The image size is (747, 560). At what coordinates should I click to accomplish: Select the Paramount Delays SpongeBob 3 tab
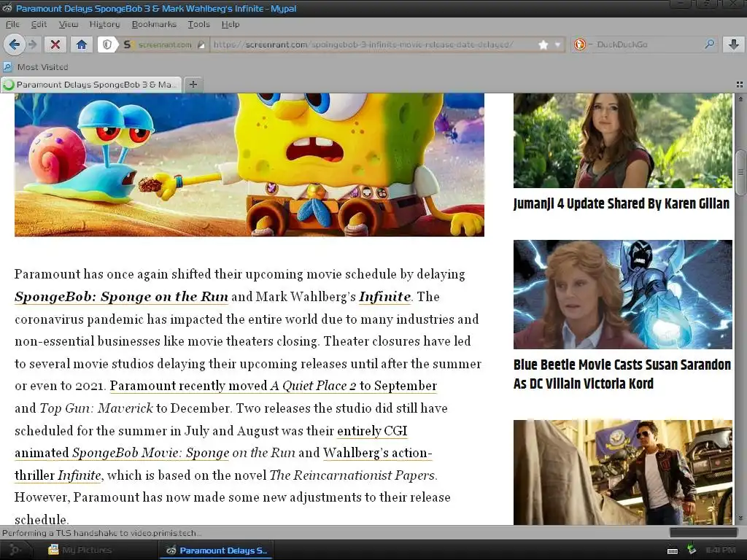point(90,85)
